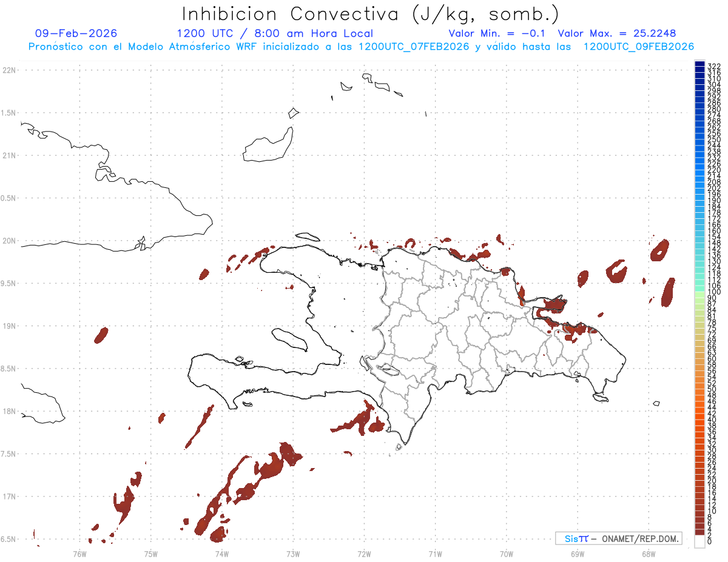
Task: Click the "70W" longitude label
Action: pos(506,554)
